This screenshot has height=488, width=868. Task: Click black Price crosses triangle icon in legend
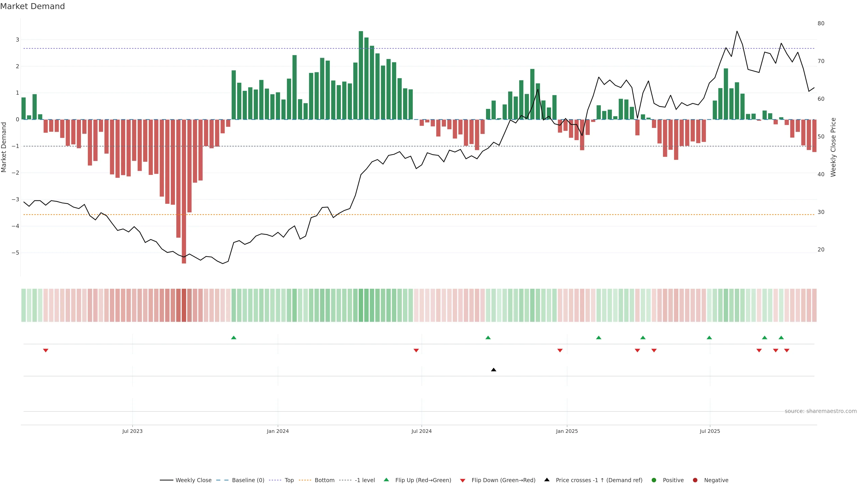(547, 480)
